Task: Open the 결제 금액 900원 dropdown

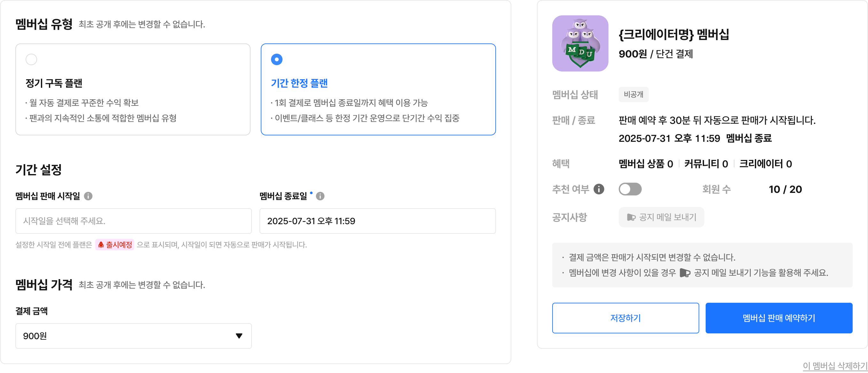Action: click(x=134, y=336)
